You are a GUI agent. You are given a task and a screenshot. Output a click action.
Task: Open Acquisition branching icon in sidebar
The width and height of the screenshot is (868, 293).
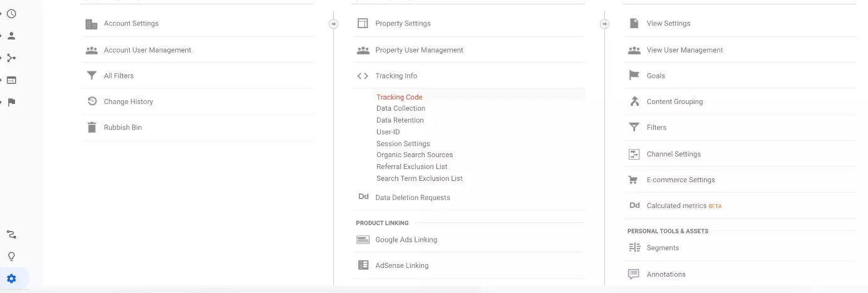tap(11, 58)
